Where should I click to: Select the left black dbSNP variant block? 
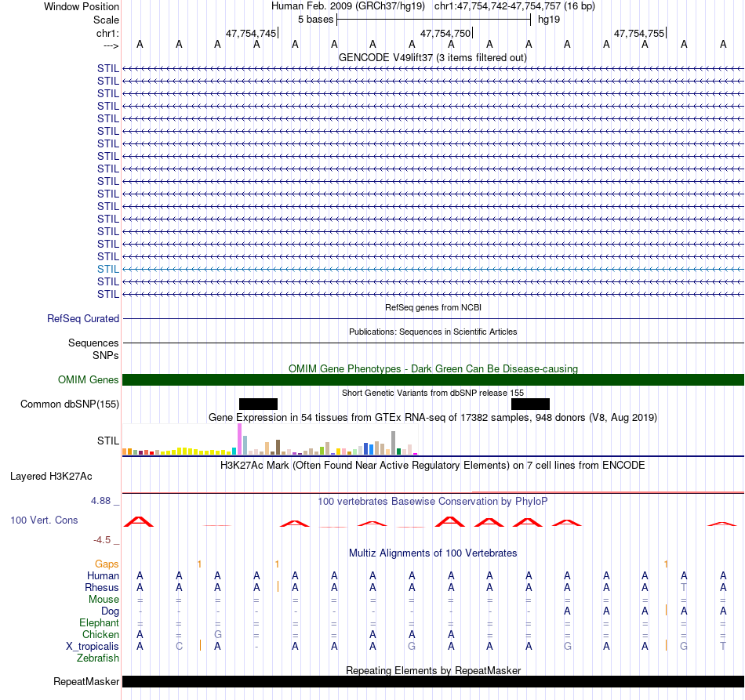coord(258,404)
